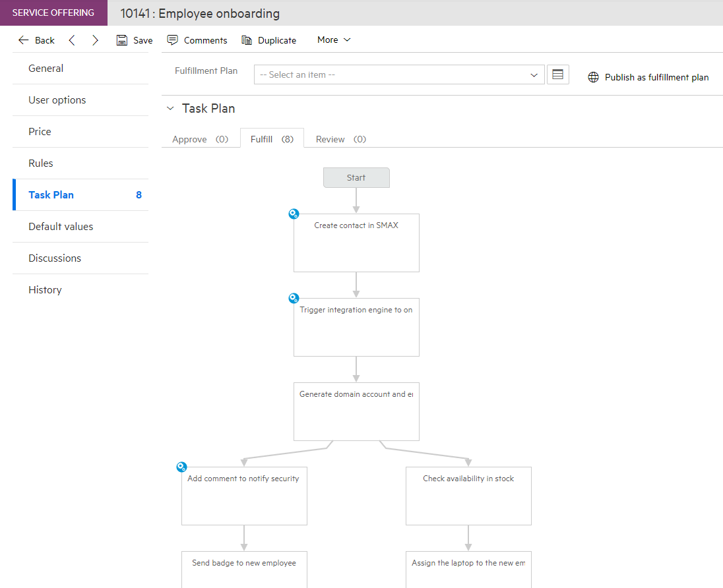Select the Check availability in stock task node

pos(468,496)
